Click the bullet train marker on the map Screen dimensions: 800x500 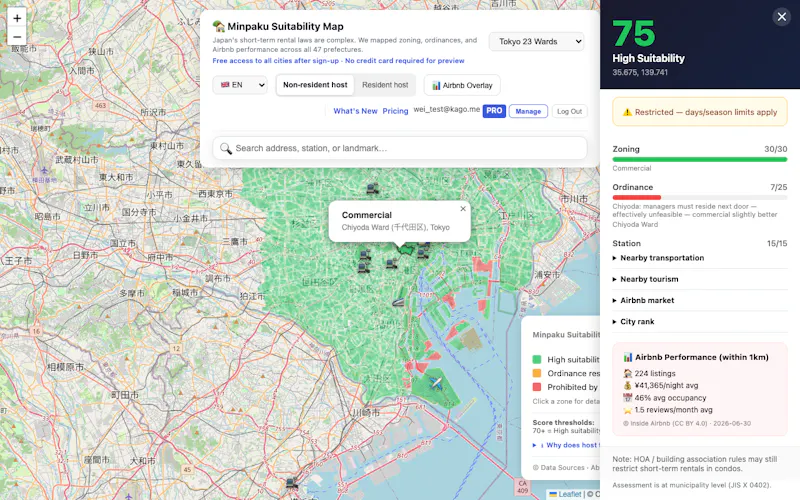point(398,302)
